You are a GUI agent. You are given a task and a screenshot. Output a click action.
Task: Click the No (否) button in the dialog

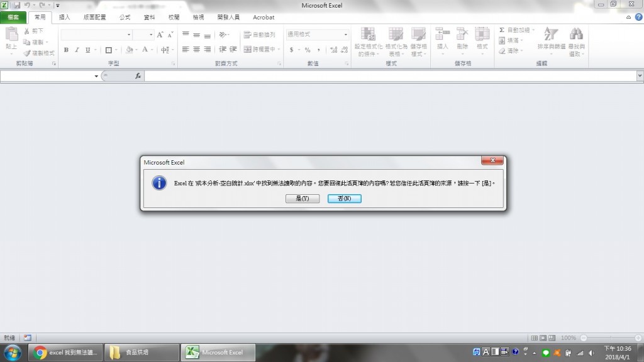tap(344, 198)
